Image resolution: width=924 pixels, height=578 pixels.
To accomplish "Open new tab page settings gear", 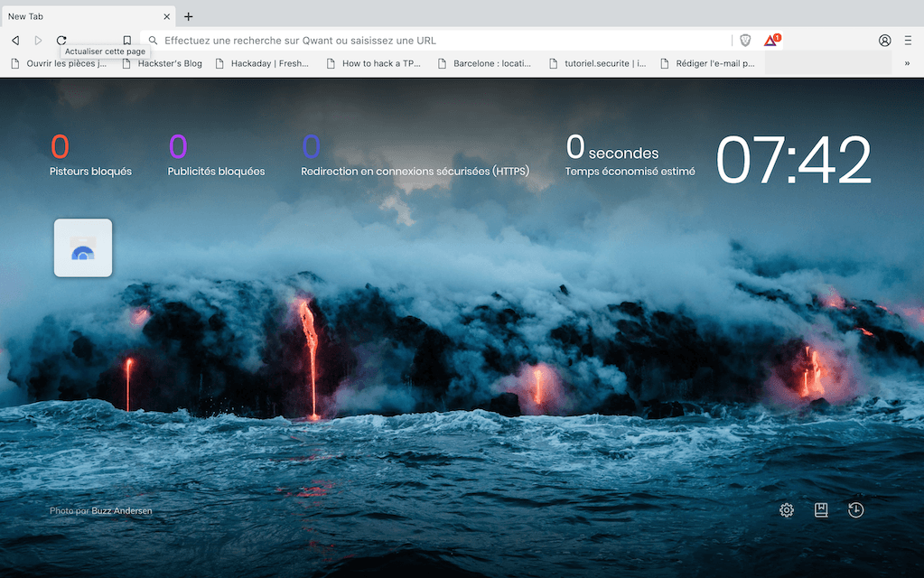I will tap(787, 510).
